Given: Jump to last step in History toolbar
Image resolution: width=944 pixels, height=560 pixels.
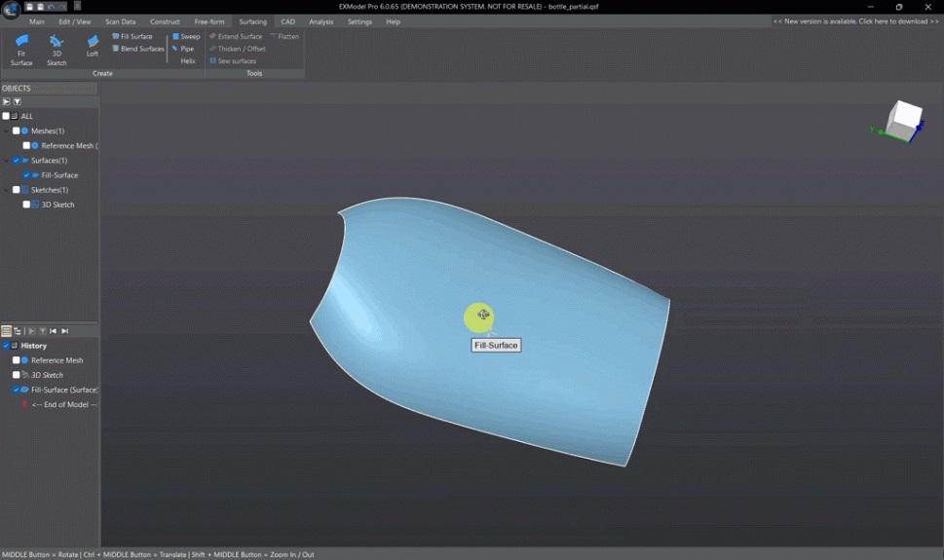Looking at the screenshot, I should [65, 331].
